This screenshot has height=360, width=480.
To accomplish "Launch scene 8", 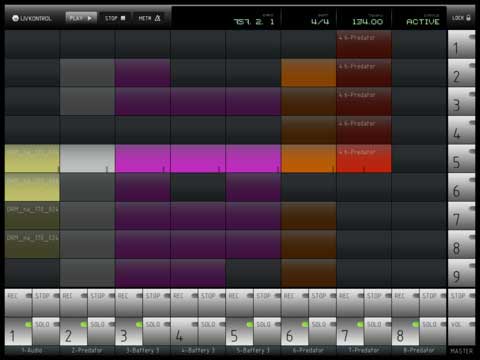I will click(461, 245).
